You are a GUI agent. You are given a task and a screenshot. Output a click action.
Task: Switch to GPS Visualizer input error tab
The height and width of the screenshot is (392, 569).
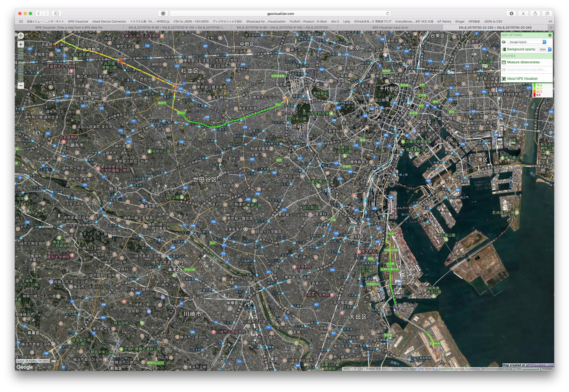[x=390, y=28]
